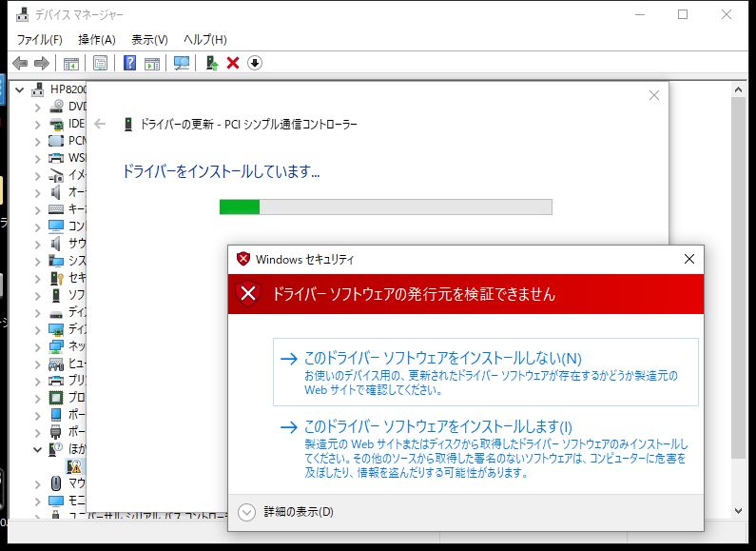Select the mouse category icon in tree

point(56,483)
